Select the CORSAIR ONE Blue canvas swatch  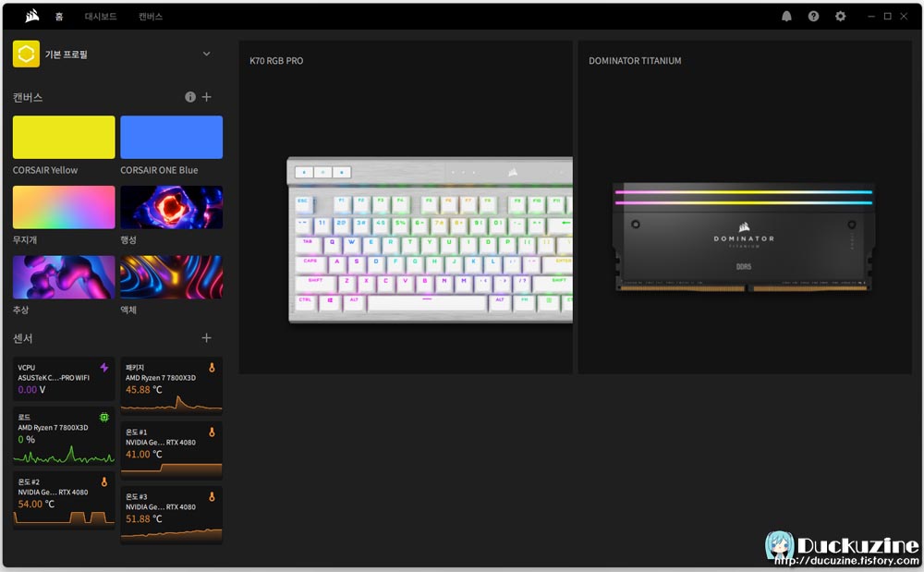[x=172, y=138]
